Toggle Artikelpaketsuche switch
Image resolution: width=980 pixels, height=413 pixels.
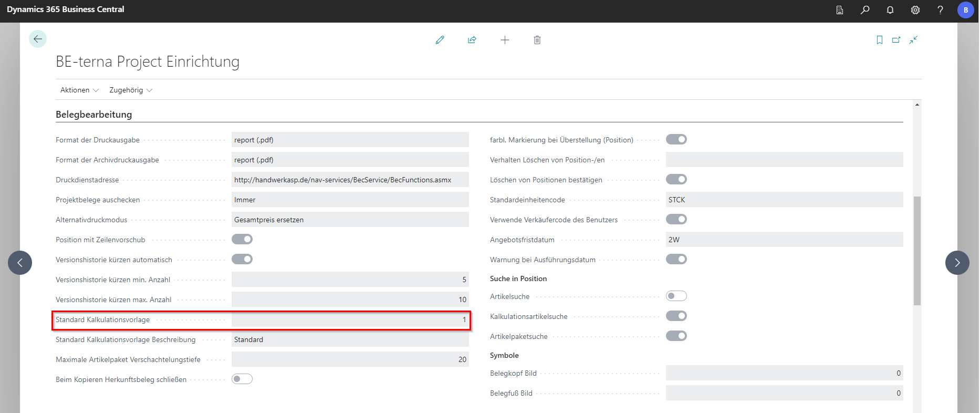tap(676, 336)
